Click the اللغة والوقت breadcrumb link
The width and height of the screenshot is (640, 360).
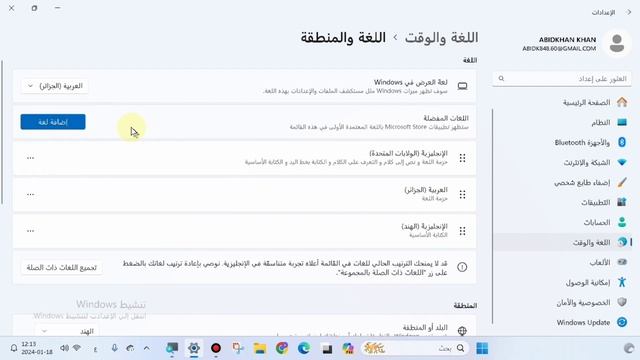pos(441,38)
